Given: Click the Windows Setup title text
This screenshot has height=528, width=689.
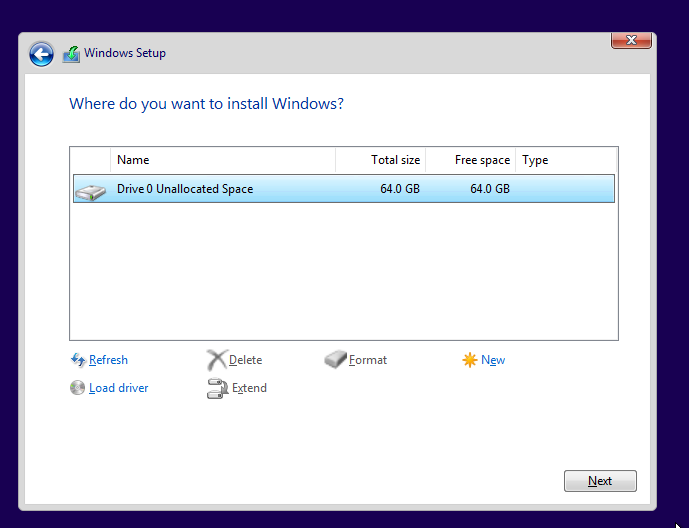Looking at the screenshot, I should click(125, 53).
